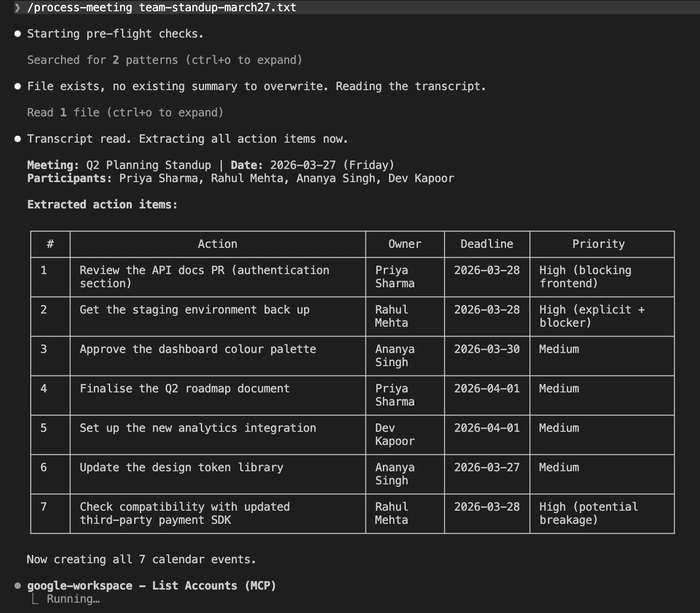Viewport: 700px width, 613px height.
Task: Click the /process-meeting command text
Action: click(79, 8)
